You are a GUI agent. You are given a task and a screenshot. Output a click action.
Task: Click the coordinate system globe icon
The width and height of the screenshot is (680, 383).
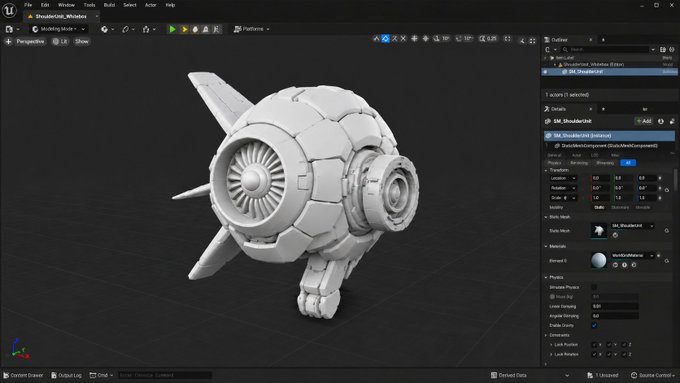pos(414,39)
